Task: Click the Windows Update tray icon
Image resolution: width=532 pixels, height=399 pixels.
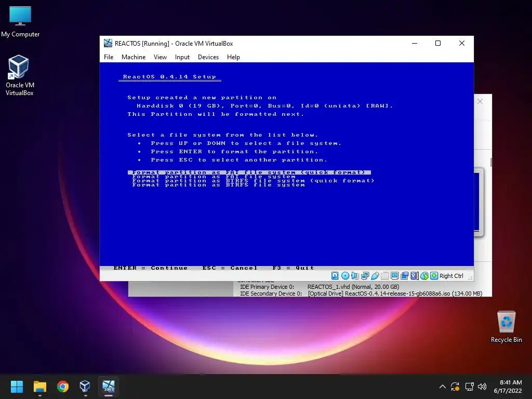Action: [x=455, y=387]
